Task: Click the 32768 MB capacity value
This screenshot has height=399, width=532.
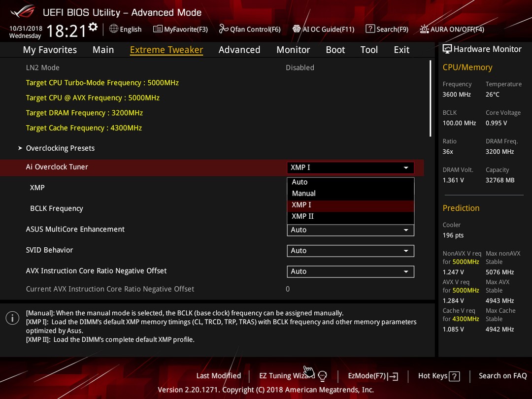Action: (x=500, y=180)
